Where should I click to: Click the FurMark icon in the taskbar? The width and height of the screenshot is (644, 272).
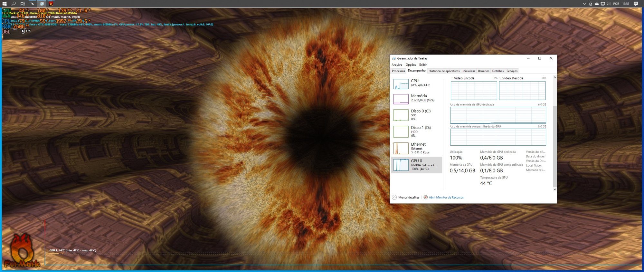point(51,4)
